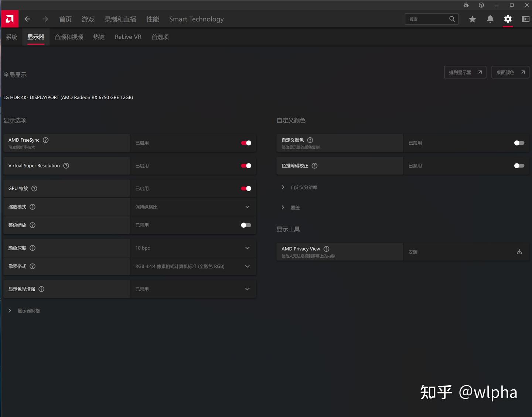The image size is (532, 417).
Task: Click the AMD logo icon
Action: pyautogui.click(x=10, y=19)
